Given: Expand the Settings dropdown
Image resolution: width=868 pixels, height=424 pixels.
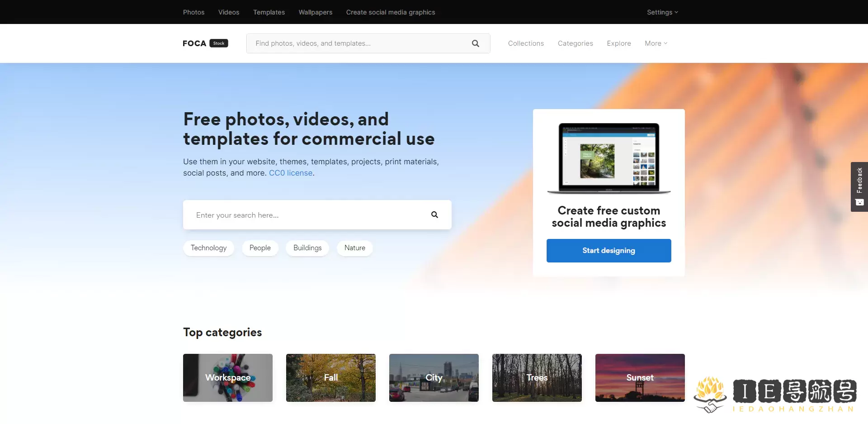Looking at the screenshot, I should pyautogui.click(x=662, y=12).
